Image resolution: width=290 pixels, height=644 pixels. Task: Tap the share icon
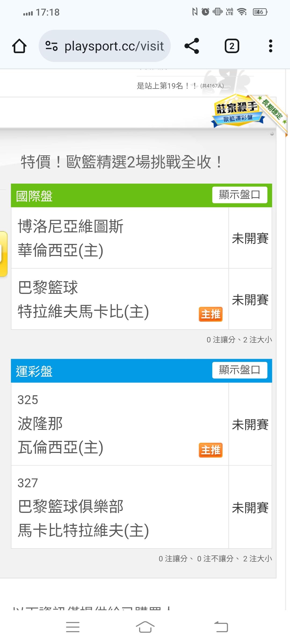pyautogui.click(x=192, y=46)
